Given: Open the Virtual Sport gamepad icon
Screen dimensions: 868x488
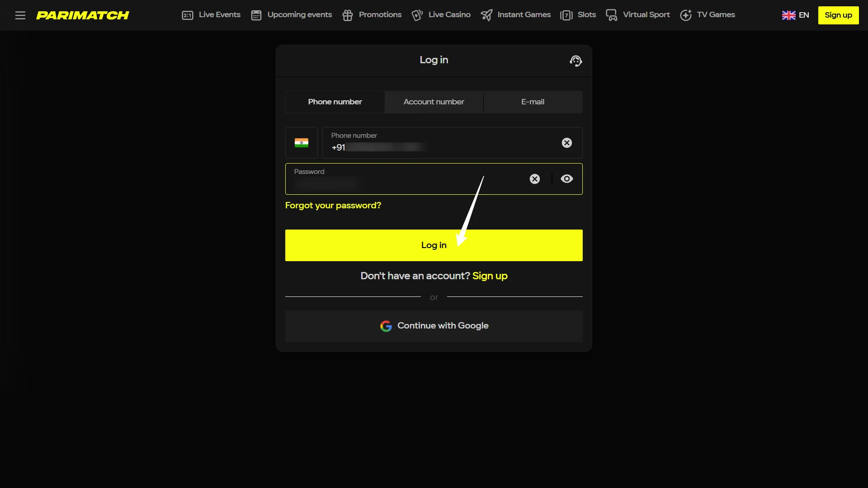Looking at the screenshot, I should point(611,15).
